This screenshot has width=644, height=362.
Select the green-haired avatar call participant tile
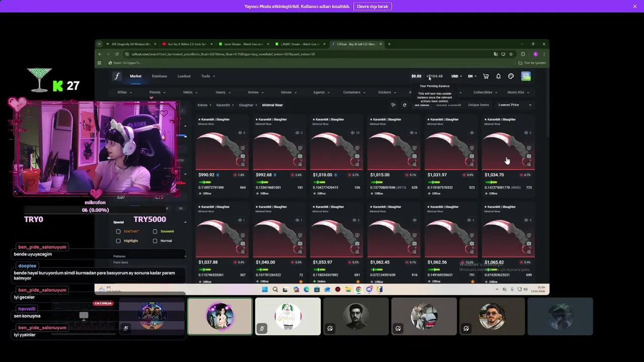(x=288, y=316)
